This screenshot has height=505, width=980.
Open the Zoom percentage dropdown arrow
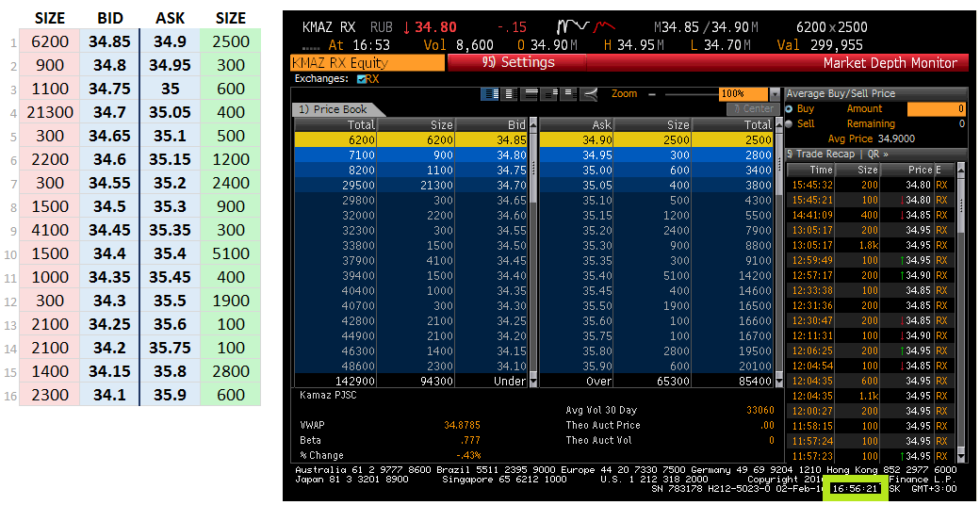click(775, 94)
